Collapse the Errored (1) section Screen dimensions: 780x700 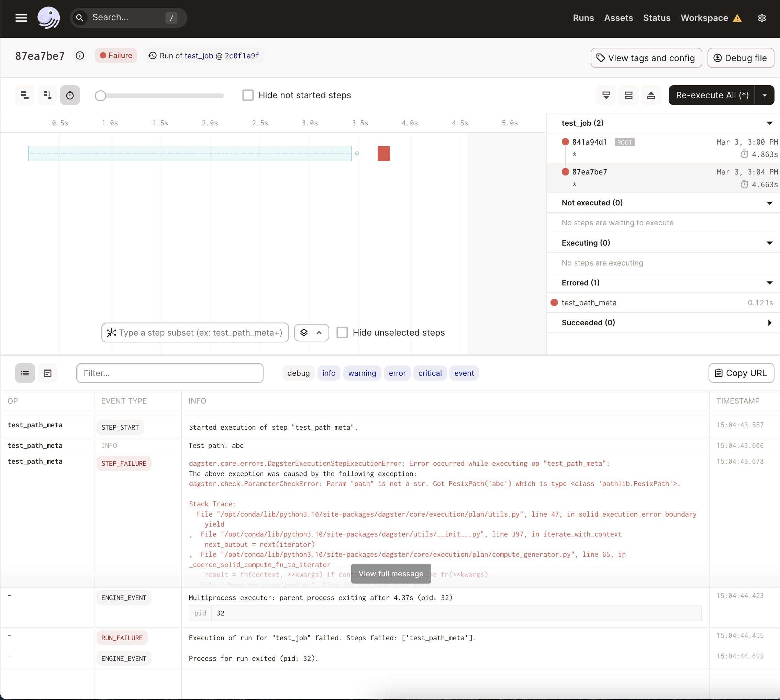[x=769, y=283]
